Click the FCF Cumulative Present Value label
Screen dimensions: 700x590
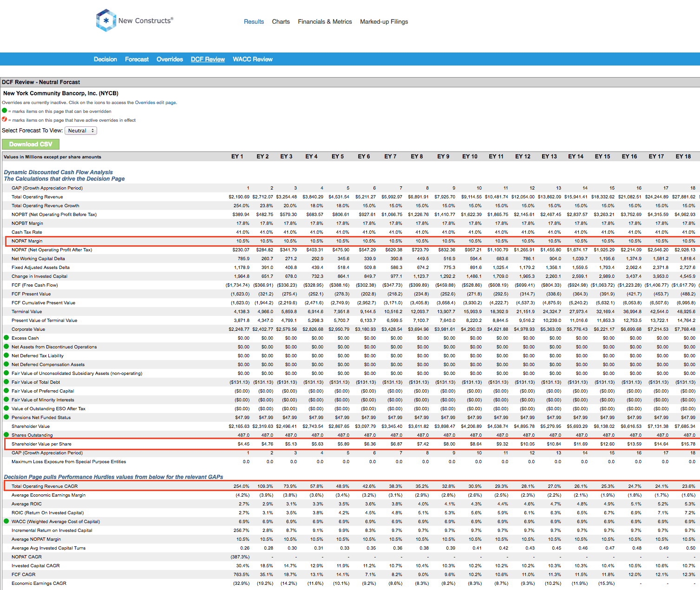pyautogui.click(x=43, y=303)
